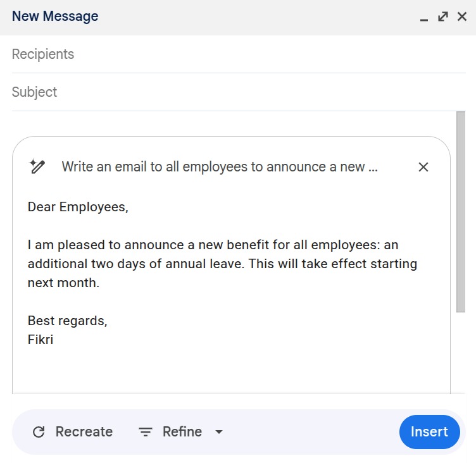Image resolution: width=476 pixels, height=463 pixels.
Task: Expand compose window to full screen
Action: tap(443, 16)
